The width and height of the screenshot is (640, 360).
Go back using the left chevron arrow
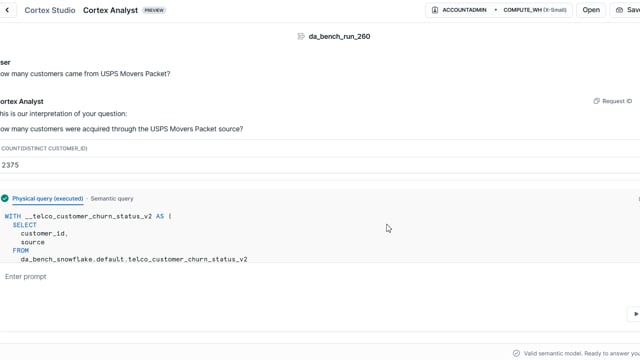(x=7, y=10)
